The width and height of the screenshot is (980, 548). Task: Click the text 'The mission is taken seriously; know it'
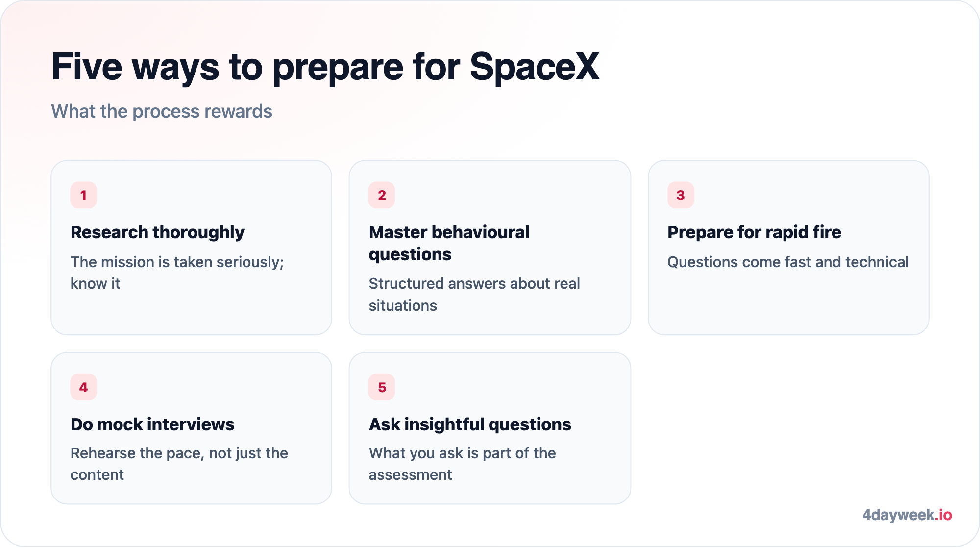click(177, 273)
